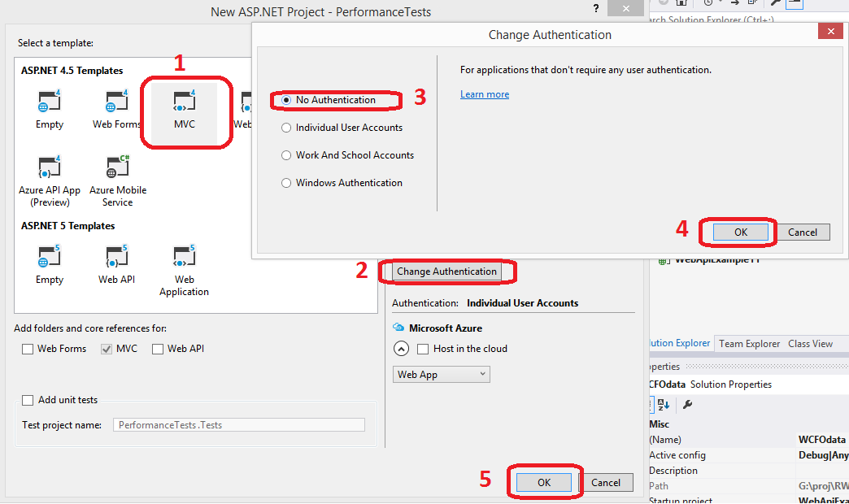This screenshot has width=849, height=504.
Task: Click the WCFOdata name value cell
Action: coord(822,440)
